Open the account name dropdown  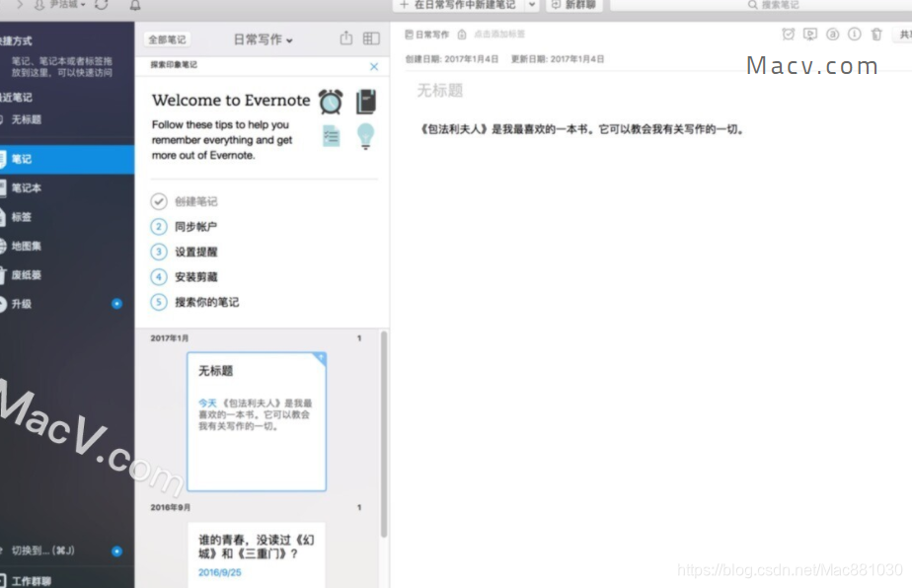(61, 5)
